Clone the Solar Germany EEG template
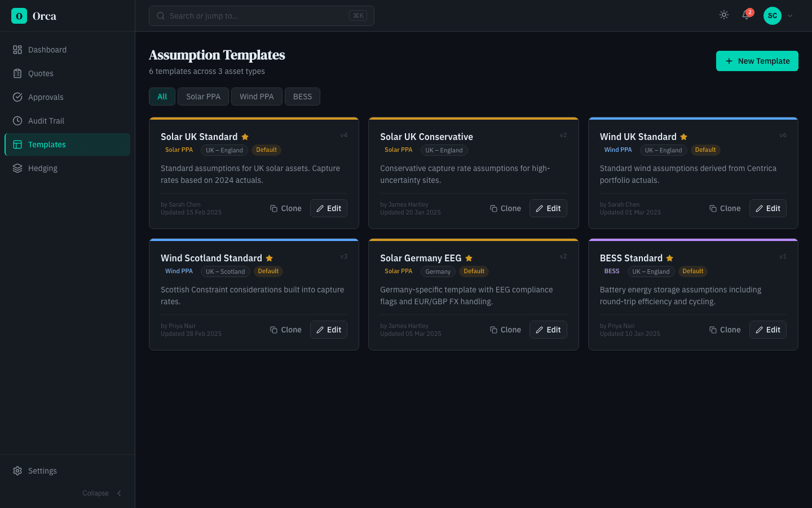 506,330
